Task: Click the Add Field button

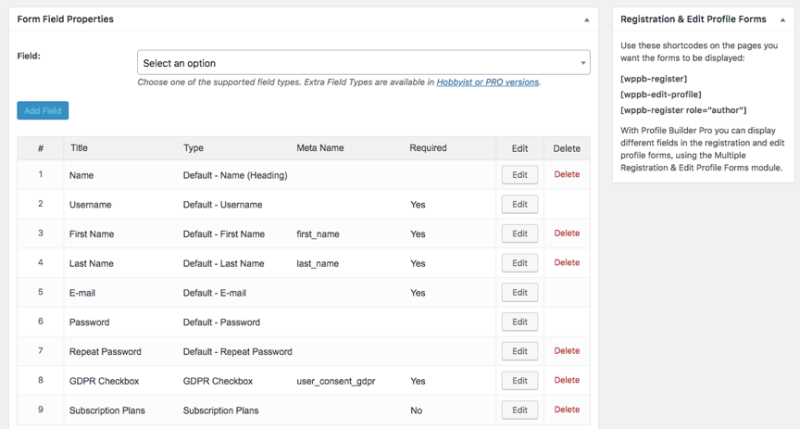Action: [43, 111]
